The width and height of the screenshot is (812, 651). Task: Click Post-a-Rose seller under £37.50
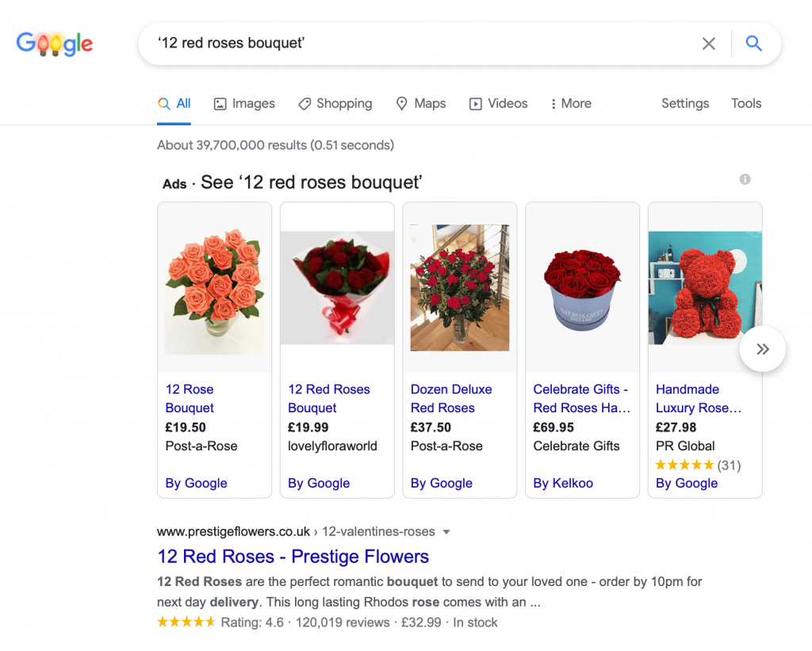[446, 446]
